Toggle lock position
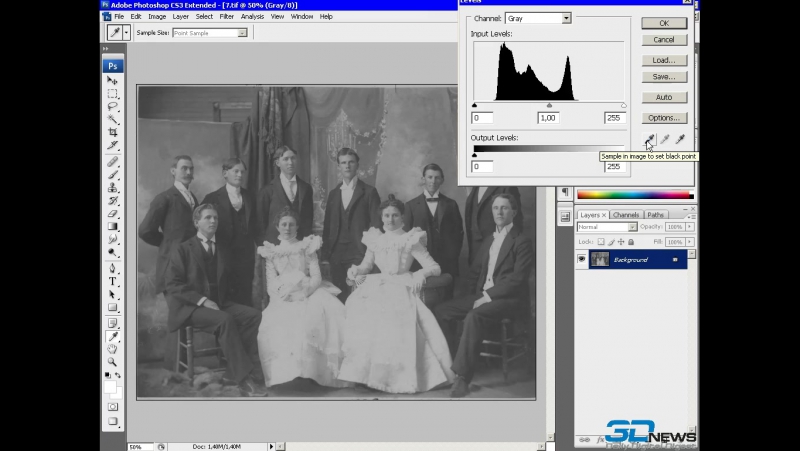The height and width of the screenshot is (451, 800). pyautogui.click(x=621, y=242)
